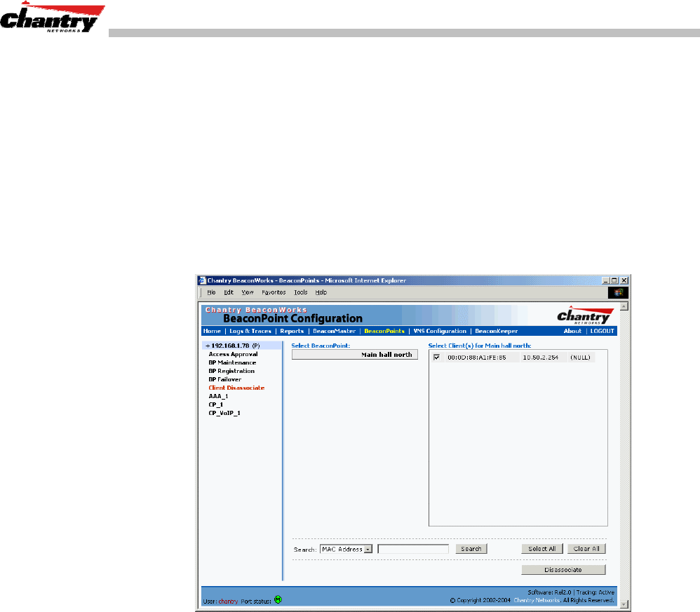This screenshot has width=700, height=612.
Task: Open Access Approval in the sidebar
Action: (233, 354)
